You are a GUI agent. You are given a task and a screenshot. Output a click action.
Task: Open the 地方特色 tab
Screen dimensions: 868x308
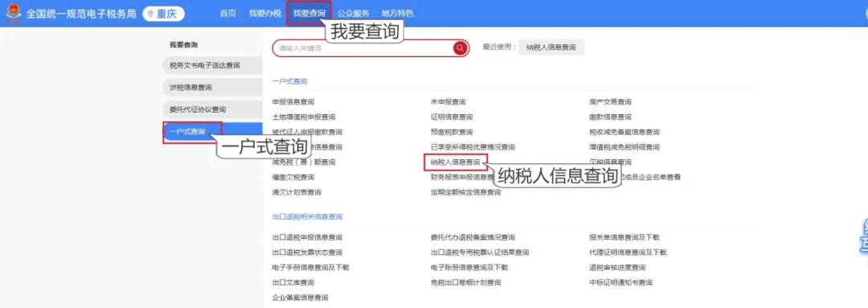coord(398,14)
